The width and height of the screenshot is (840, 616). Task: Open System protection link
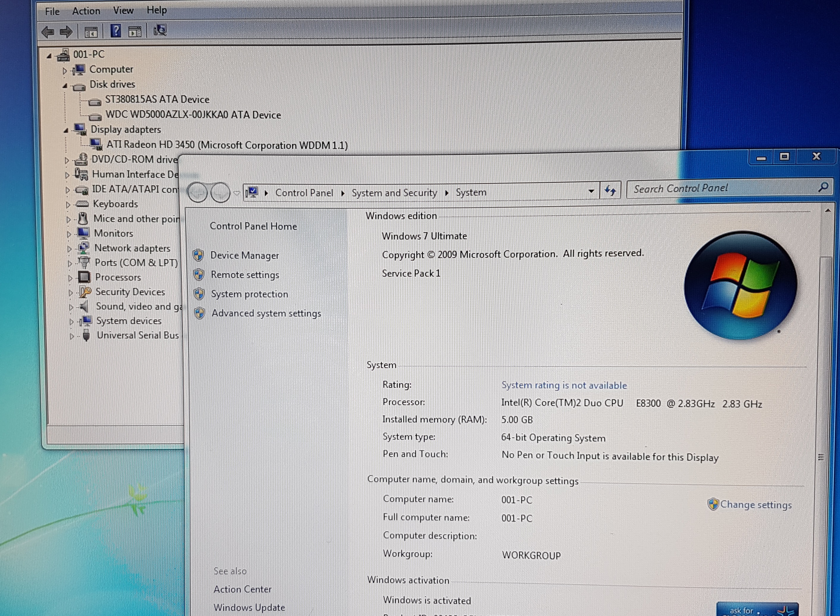pos(250,294)
